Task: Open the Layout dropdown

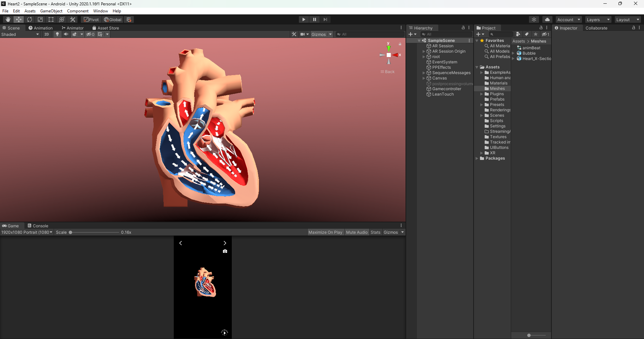Action: pos(627,19)
